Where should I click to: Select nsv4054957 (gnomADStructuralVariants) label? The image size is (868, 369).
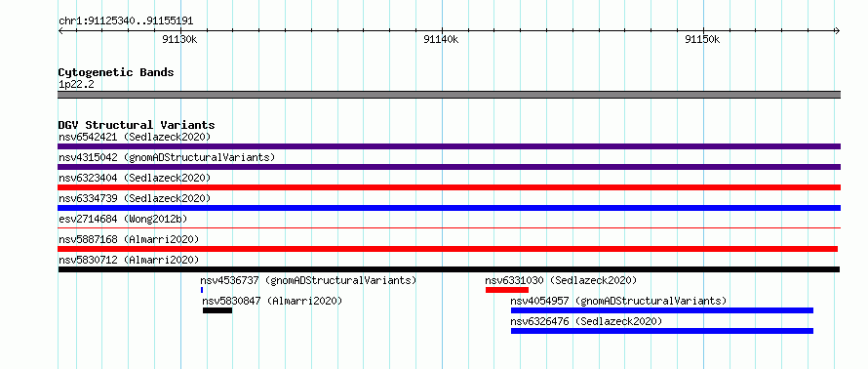point(618,301)
